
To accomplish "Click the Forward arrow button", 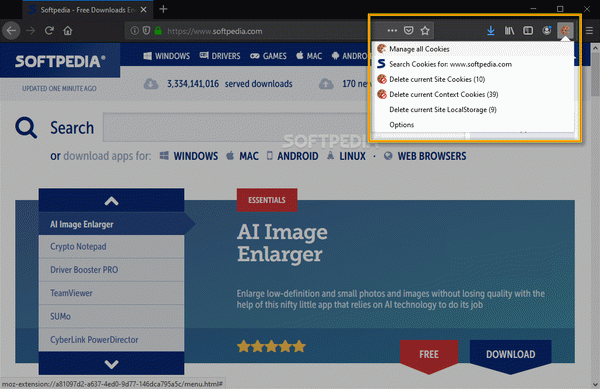I will (31, 31).
